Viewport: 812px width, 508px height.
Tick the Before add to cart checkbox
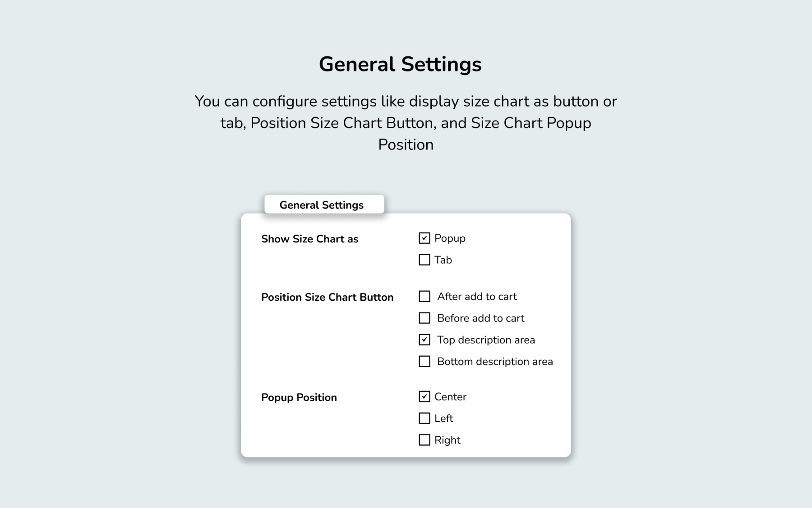[424, 318]
